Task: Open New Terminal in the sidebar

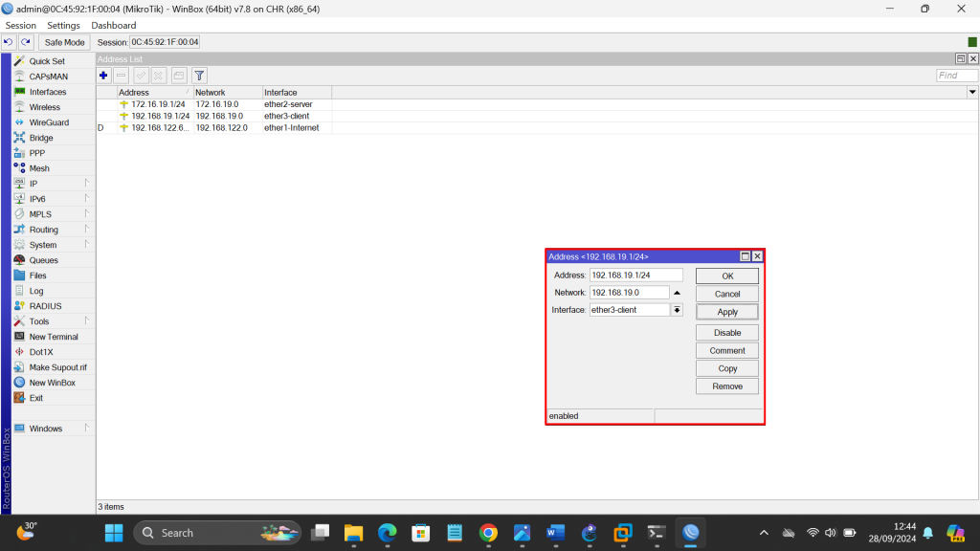Action: tap(53, 337)
